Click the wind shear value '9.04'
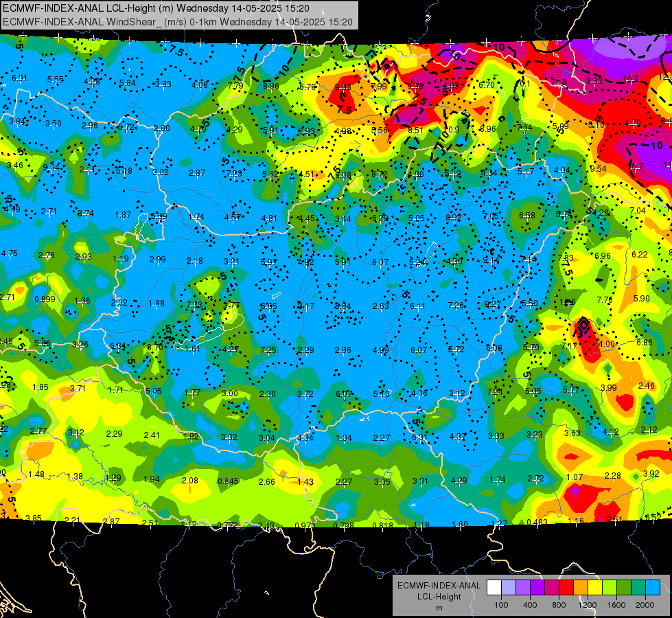 (x=51, y=168)
